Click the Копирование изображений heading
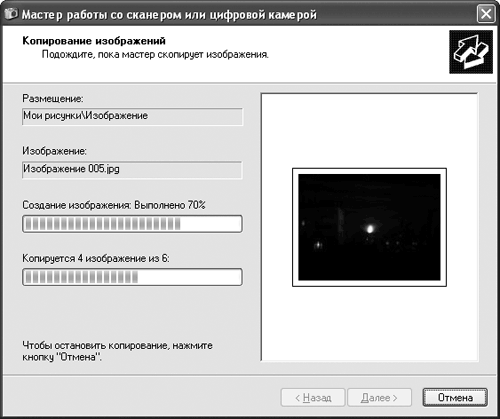The height and width of the screenshot is (419, 500). click(94, 41)
